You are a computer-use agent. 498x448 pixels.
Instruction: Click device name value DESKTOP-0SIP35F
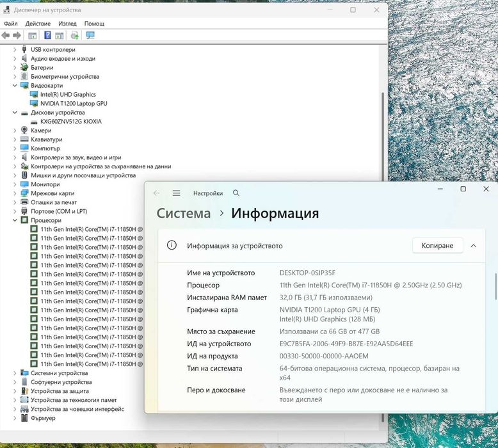click(x=307, y=273)
